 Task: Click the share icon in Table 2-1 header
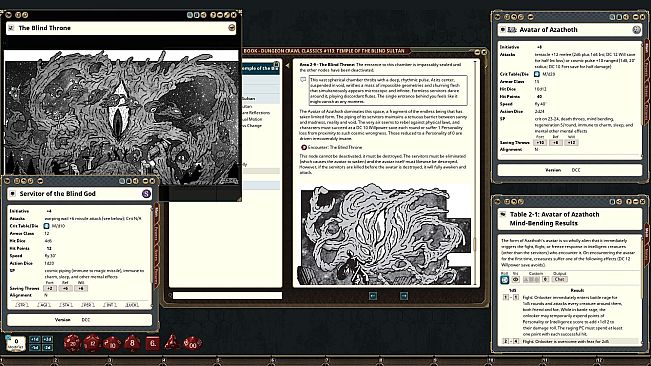pos(619,202)
